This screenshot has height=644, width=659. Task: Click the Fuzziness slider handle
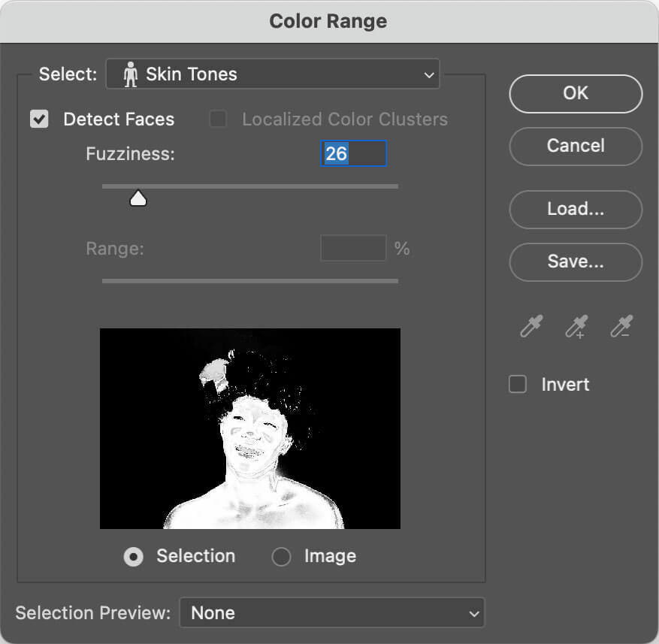click(x=138, y=198)
